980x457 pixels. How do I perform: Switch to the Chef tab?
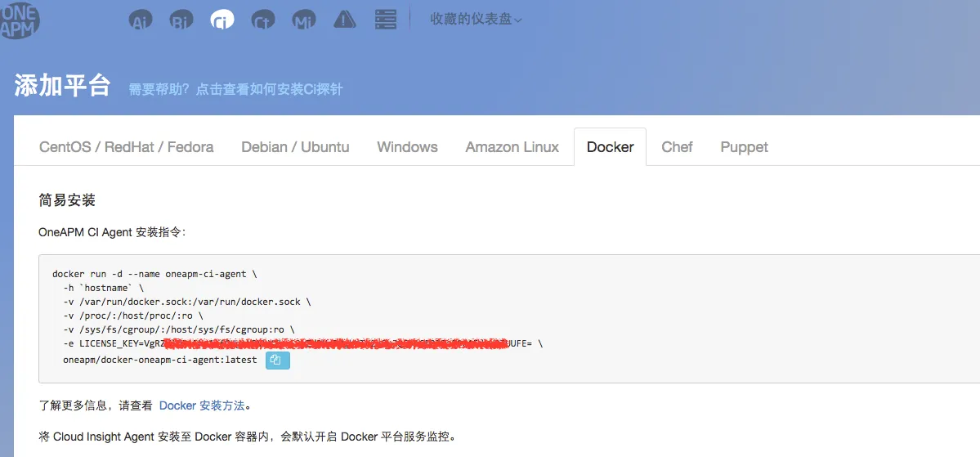[677, 147]
